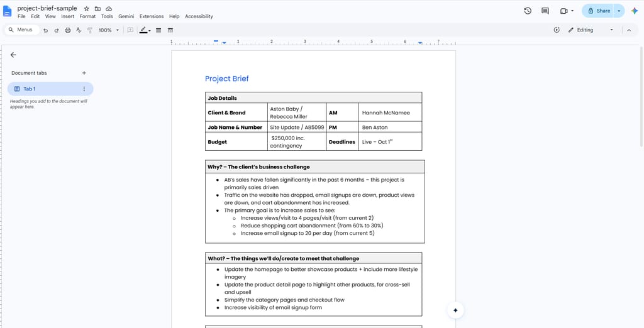This screenshot has width=644, height=328.
Task: Check the cloud document status icon
Action: (108, 9)
